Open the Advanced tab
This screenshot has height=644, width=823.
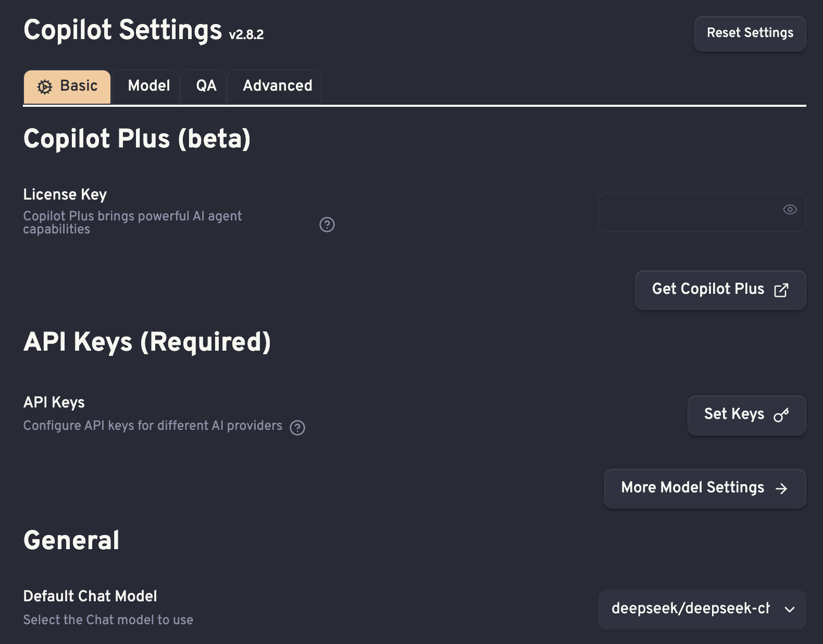277,86
